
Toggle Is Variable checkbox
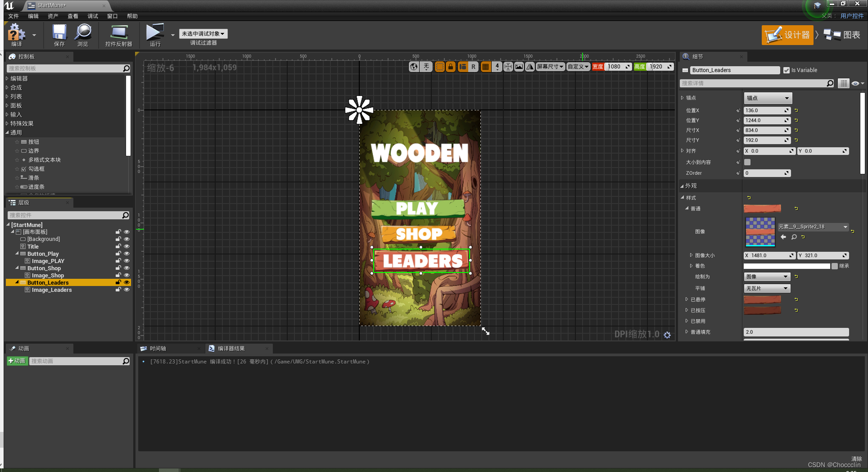(787, 70)
